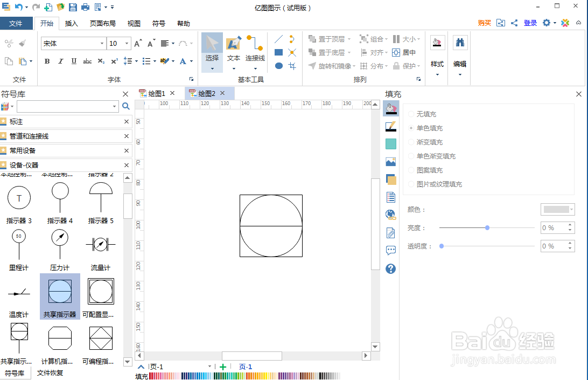Viewport: 588px width, 380px height.
Task: Open the 宋体 font dropdown
Action: [x=102, y=43]
